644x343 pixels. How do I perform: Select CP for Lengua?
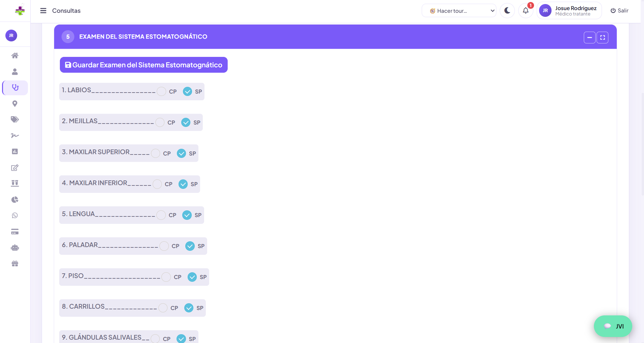(x=161, y=215)
